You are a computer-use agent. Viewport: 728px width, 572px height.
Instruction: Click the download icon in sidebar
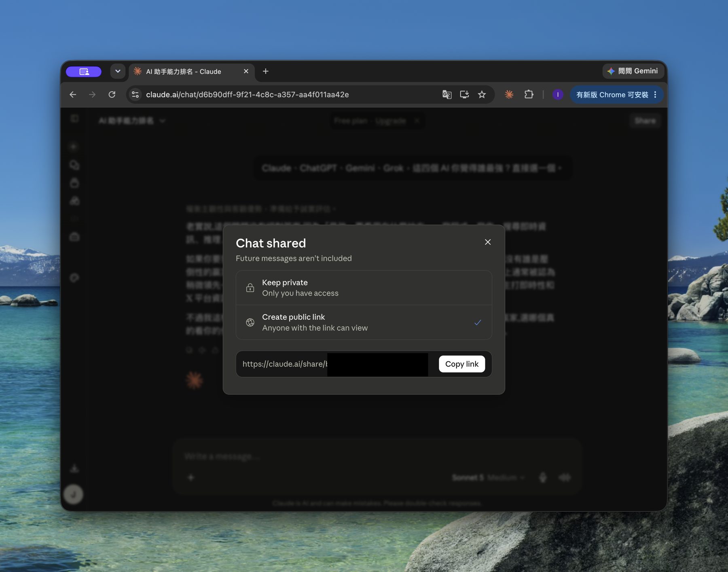[74, 468]
